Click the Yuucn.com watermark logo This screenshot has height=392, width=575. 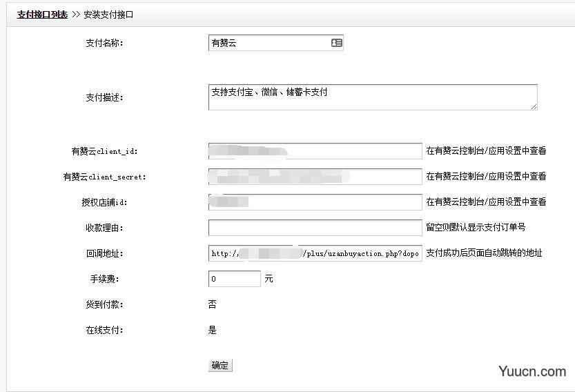tap(534, 371)
